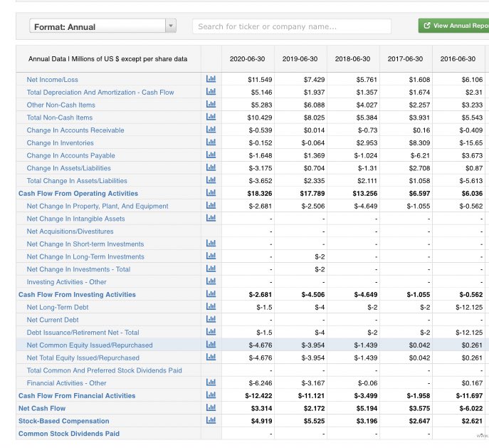Open the Common Stock Dividends Paid link
The width and height of the screenshot is (489, 448).
69,434
